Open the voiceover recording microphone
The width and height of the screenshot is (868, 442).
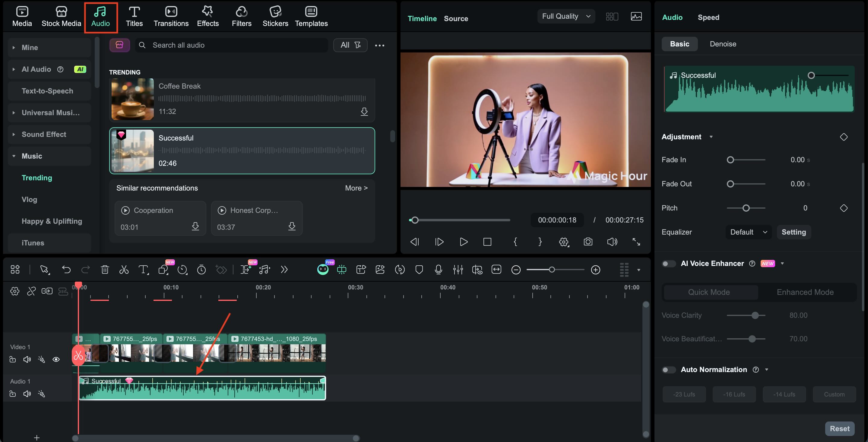438,270
